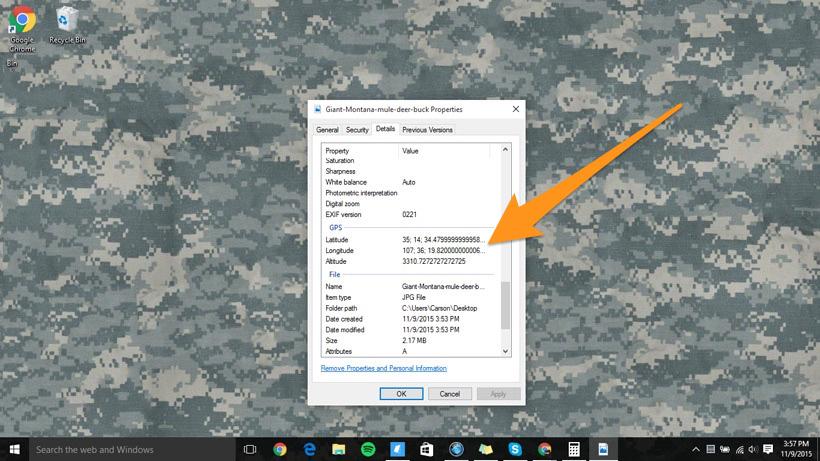The width and height of the screenshot is (820, 461).
Task: Select the Date modified row
Action: 407,330
